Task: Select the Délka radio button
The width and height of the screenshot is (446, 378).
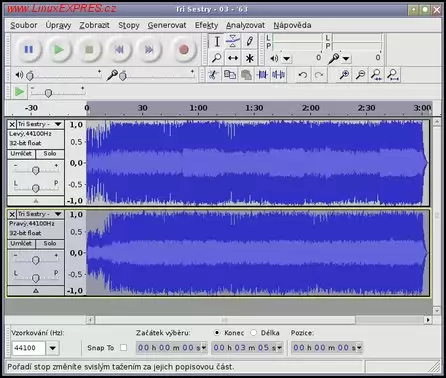Action: [254, 333]
